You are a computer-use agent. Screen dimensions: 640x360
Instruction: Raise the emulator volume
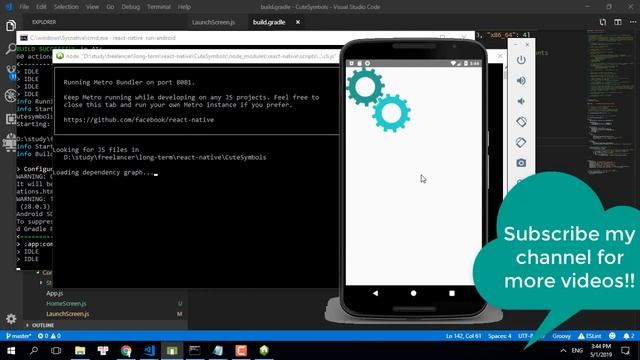point(521,81)
